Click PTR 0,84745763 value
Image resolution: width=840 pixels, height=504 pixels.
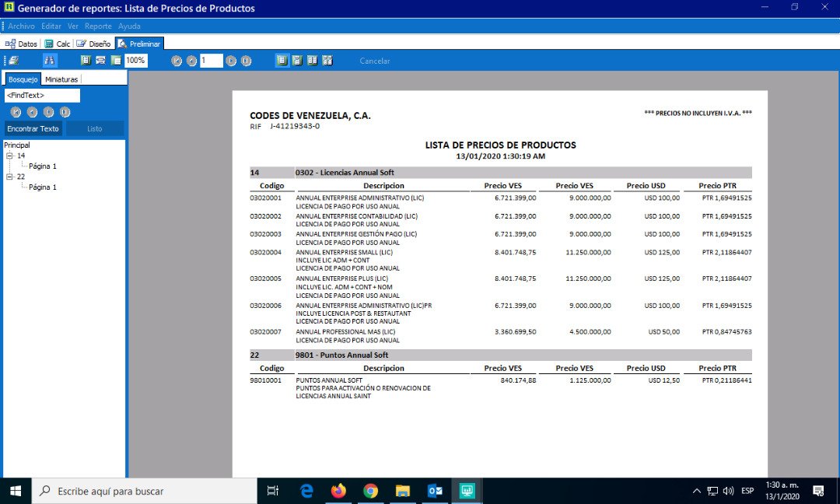(x=726, y=332)
